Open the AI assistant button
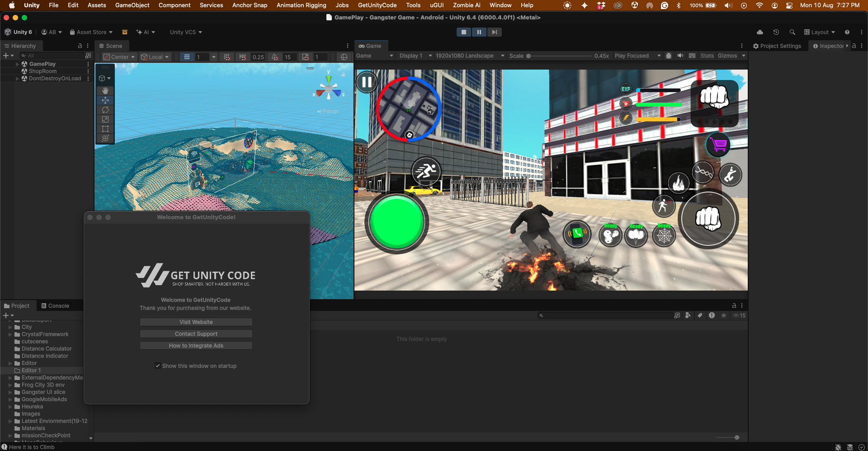The width and height of the screenshot is (868, 451). (146, 32)
